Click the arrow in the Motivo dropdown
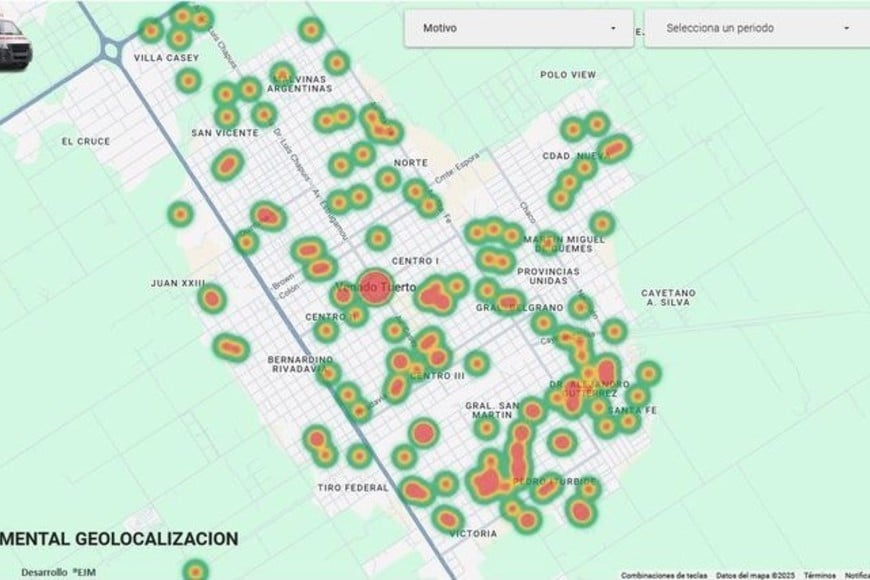Viewport: 870px width, 580px height. 613,28
